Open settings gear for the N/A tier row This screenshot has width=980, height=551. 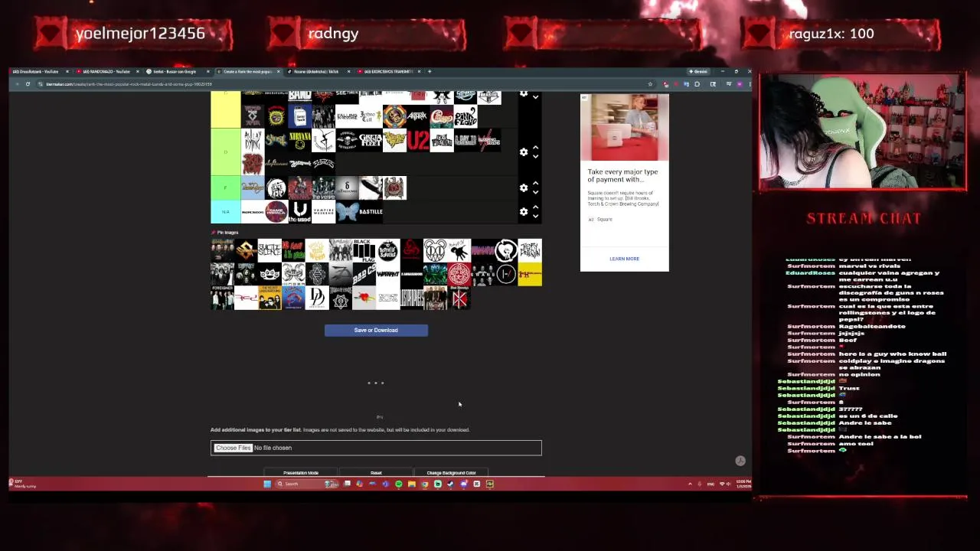pyautogui.click(x=524, y=212)
